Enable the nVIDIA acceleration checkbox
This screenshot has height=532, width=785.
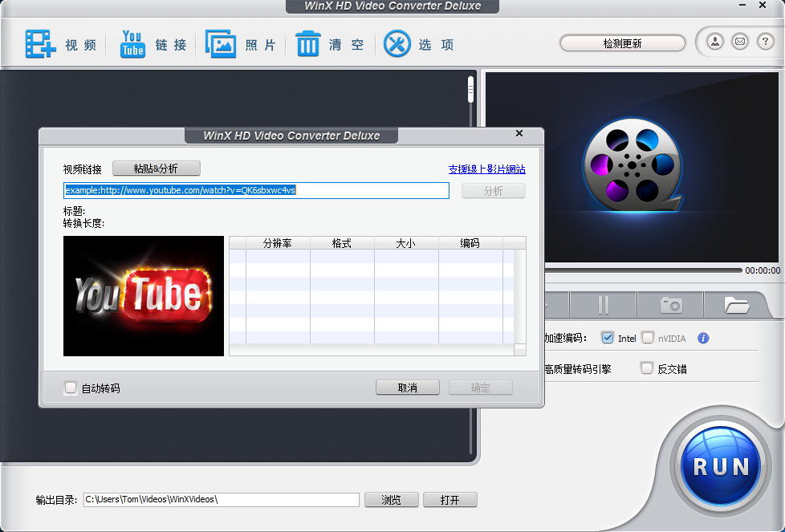647,338
